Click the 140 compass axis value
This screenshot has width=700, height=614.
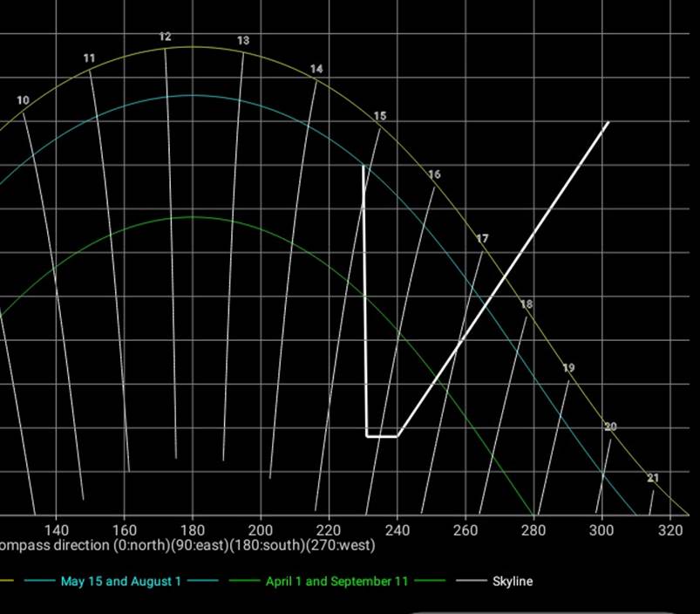pyautogui.click(x=57, y=530)
